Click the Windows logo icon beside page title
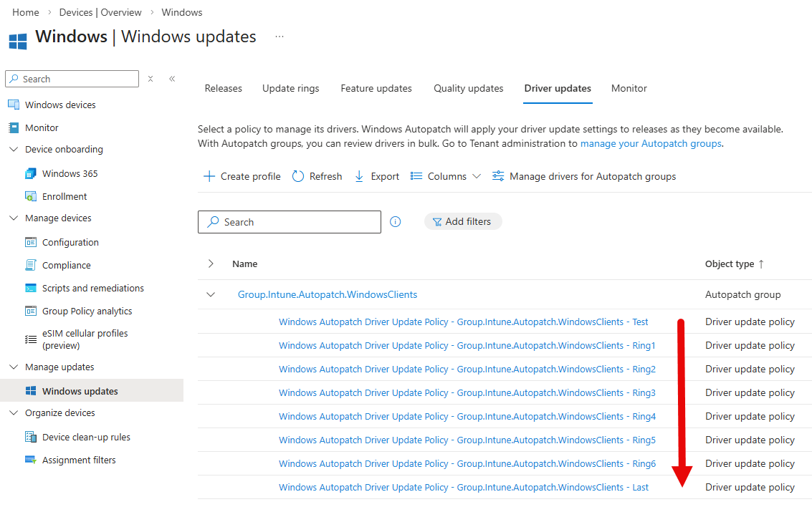Image resolution: width=812 pixels, height=507 pixels. pyautogui.click(x=18, y=42)
